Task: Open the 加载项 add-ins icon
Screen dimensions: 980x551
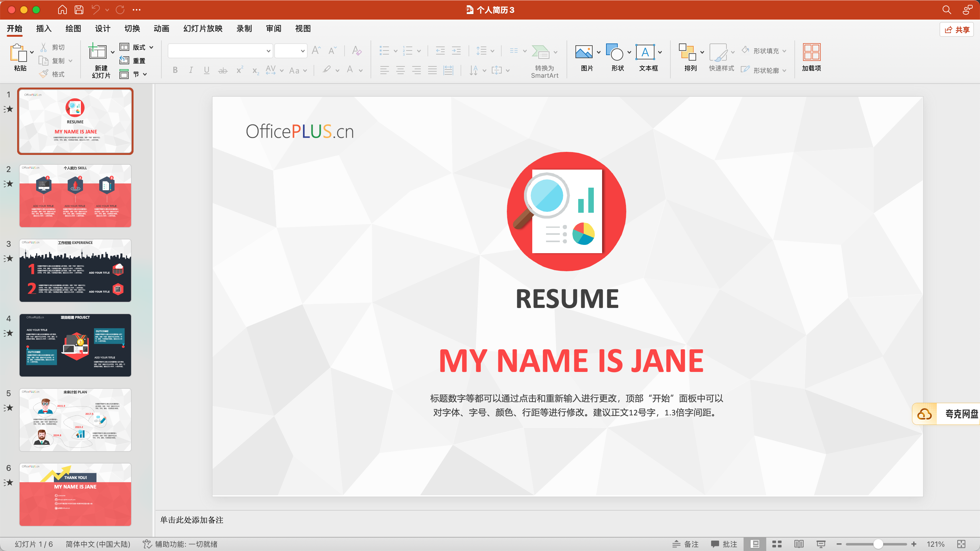Action: pyautogui.click(x=811, y=52)
